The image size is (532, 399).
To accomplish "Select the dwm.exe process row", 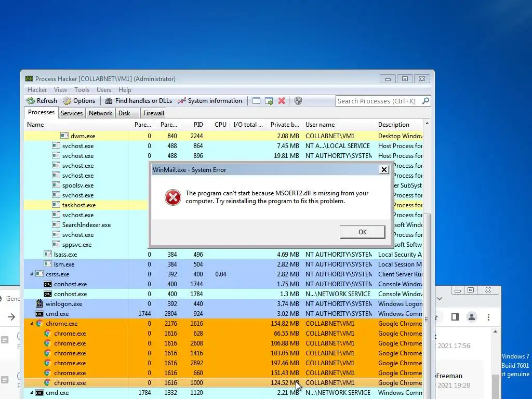I will [x=223, y=136].
